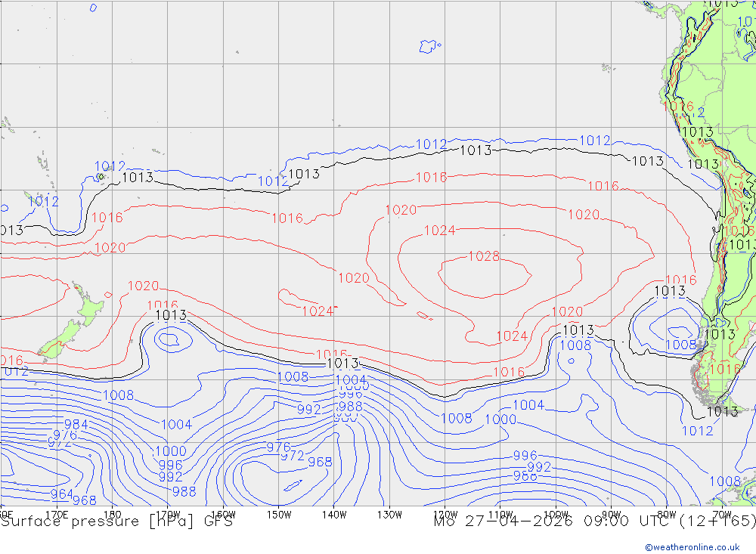The image size is (756, 554).
Task: Click the 964 isobar label
Action: (62, 494)
